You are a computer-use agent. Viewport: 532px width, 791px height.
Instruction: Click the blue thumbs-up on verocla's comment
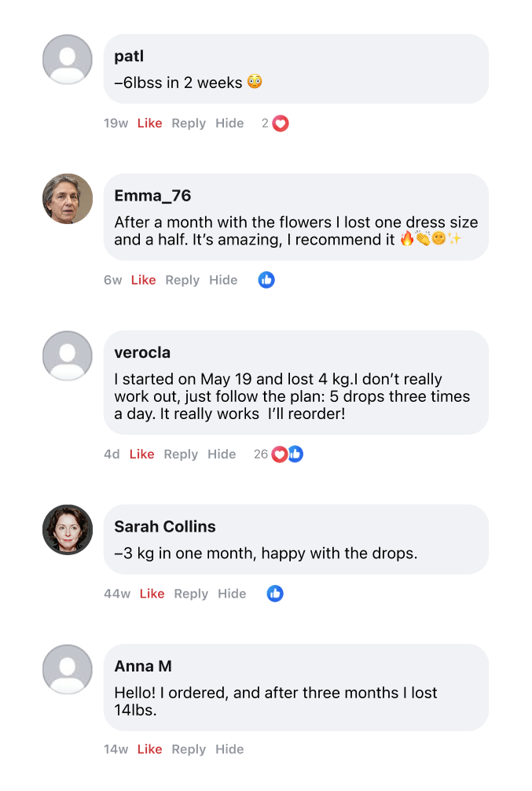pos(295,454)
